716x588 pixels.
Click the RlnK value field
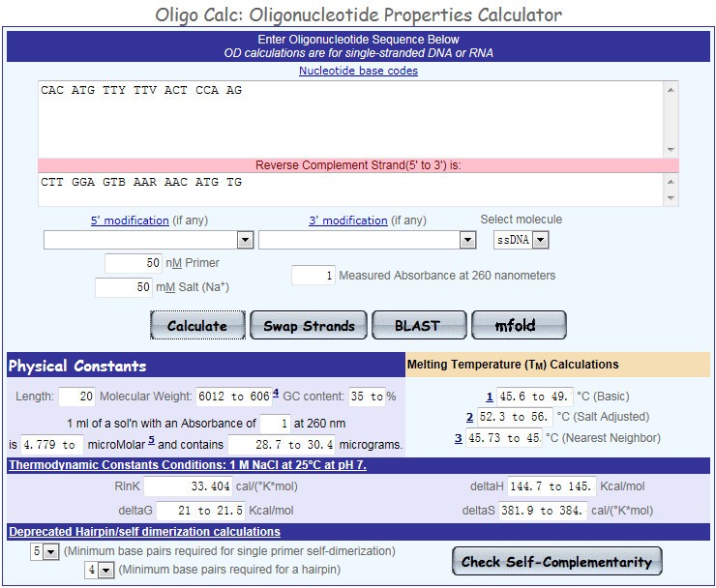pyautogui.click(x=188, y=486)
